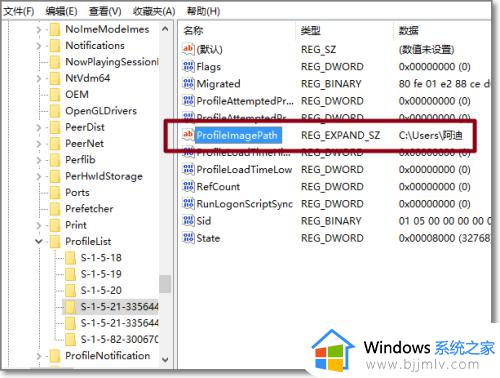Screen dimensions: 500x378
Task: Open the 收藏夹(A) menu
Action: coord(154,11)
